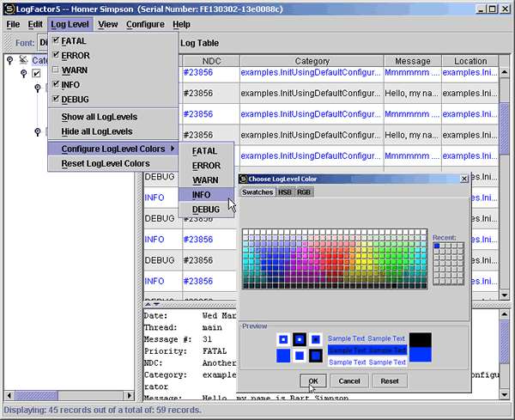Close the Choose LogLevel Color dialog
This screenshot has height=420, width=515.
464,179
